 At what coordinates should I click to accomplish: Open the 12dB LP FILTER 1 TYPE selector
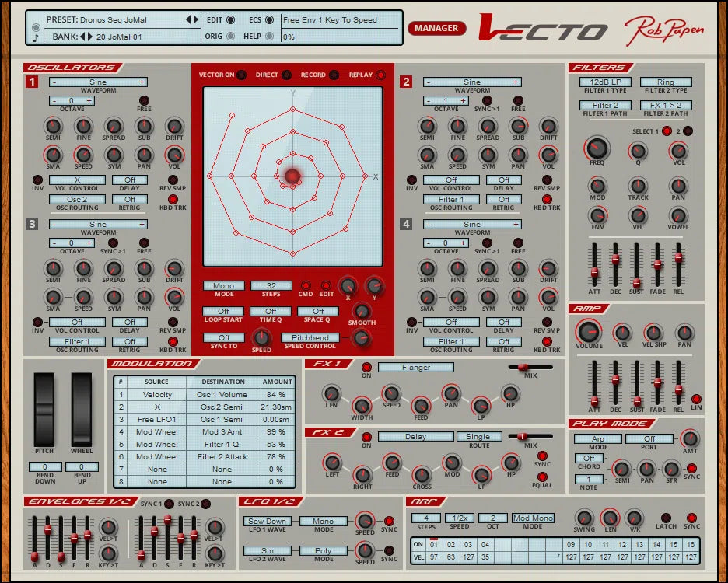tap(604, 81)
